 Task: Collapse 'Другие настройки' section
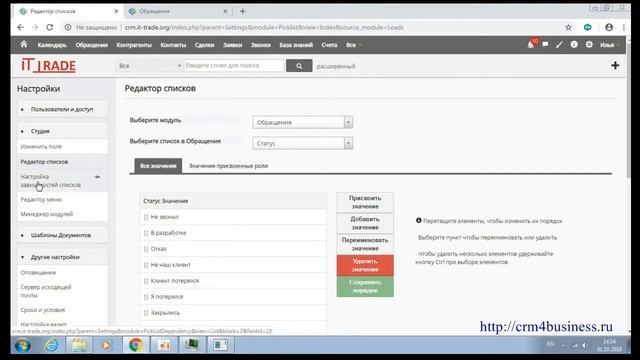(x=62, y=257)
